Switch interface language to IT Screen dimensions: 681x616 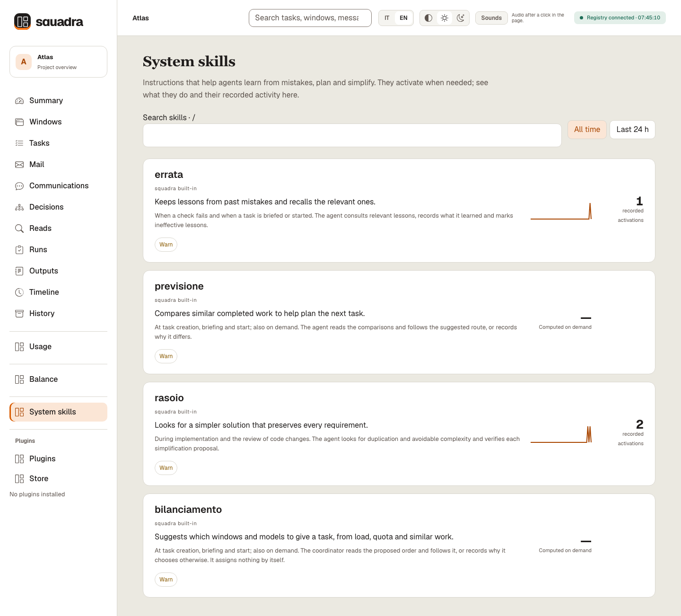tap(387, 18)
